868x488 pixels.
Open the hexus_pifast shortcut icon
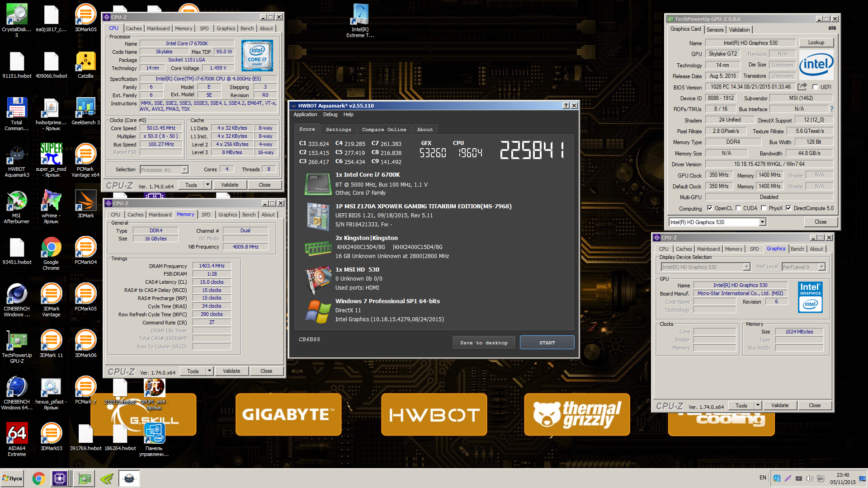click(x=51, y=393)
